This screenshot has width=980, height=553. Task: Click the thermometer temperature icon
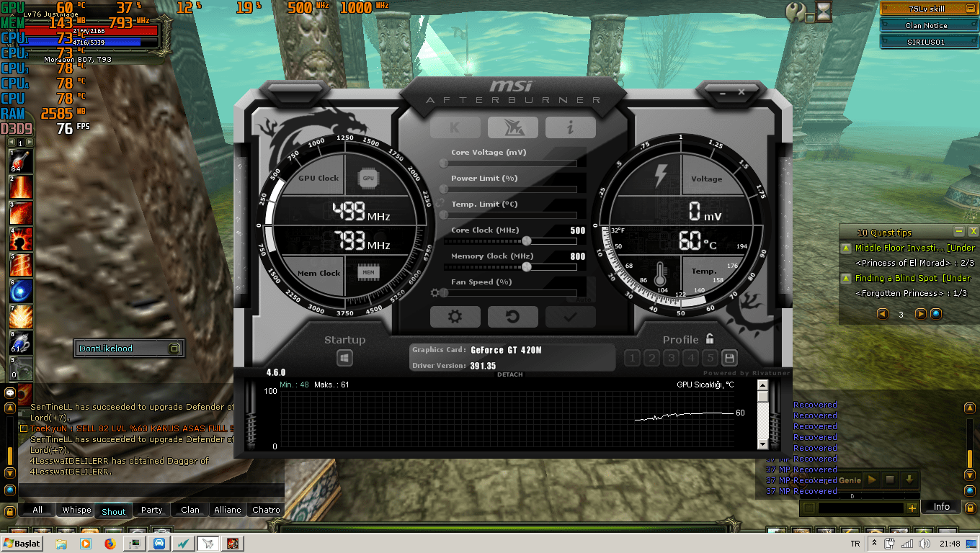pos(660,274)
